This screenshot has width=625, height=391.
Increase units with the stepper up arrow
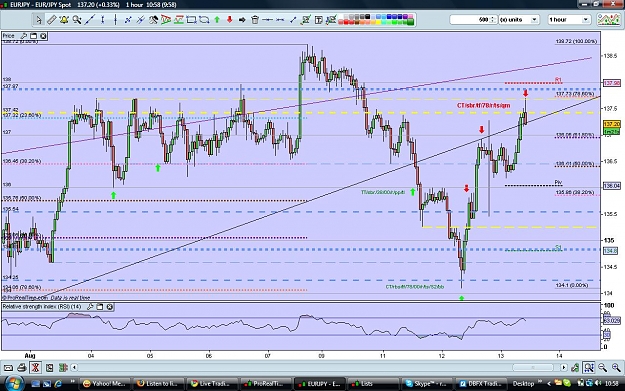[x=493, y=18]
